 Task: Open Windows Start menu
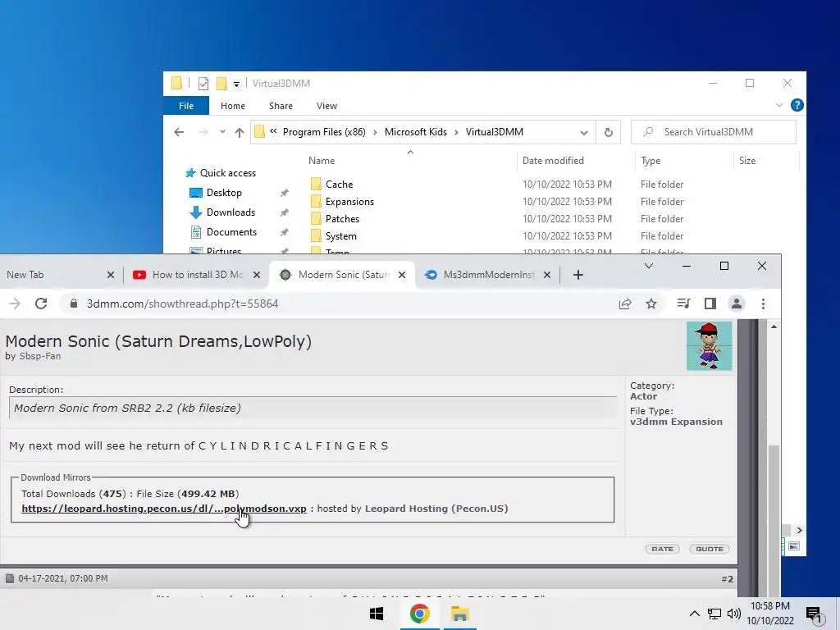377,614
